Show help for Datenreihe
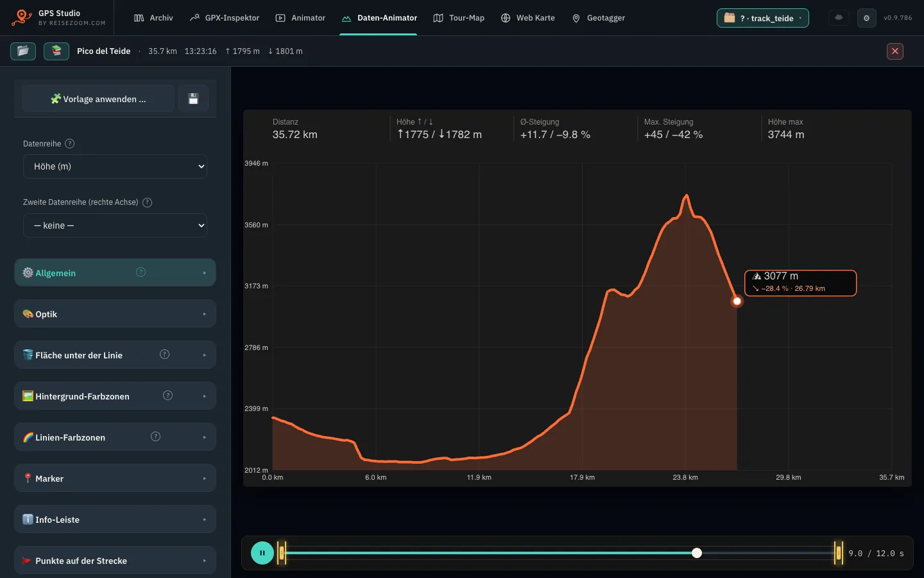 click(x=70, y=144)
